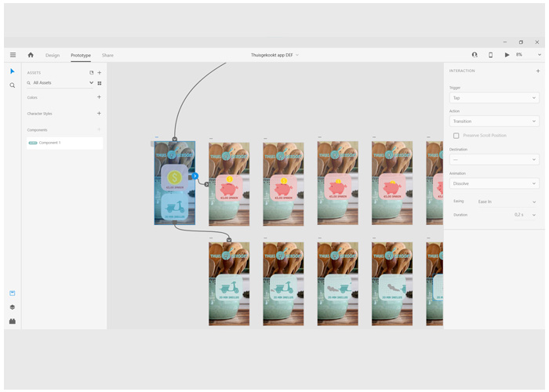
Task: Select the first piggy bank artboard
Action: click(x=229, y=183)
